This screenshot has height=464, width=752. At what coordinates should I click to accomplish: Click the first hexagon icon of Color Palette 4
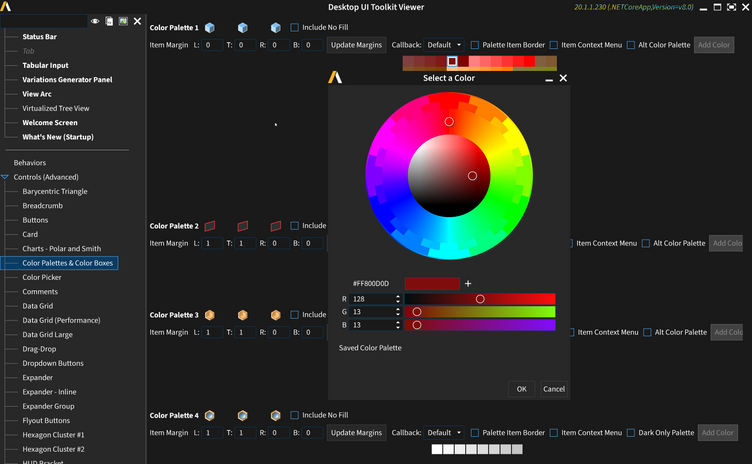210,415
